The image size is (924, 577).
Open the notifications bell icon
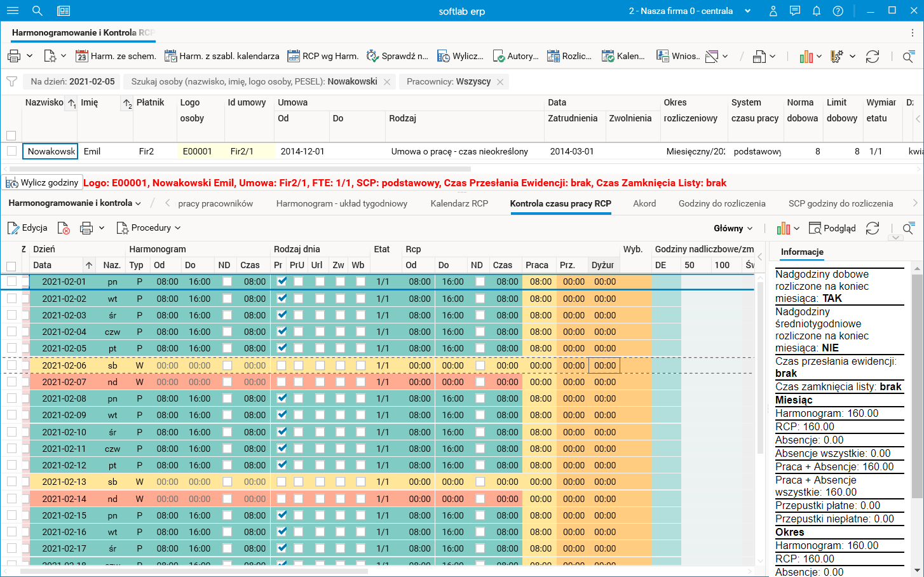[x=817, y=11]
